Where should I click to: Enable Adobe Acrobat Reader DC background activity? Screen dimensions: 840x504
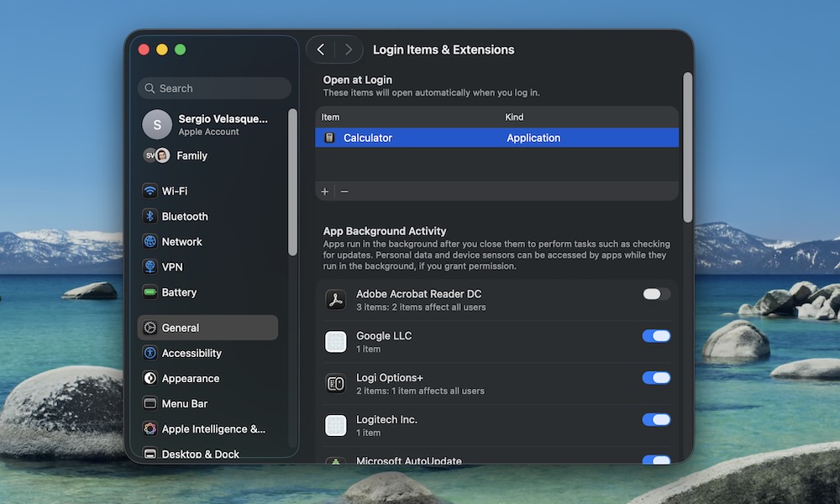click(656, 294)
